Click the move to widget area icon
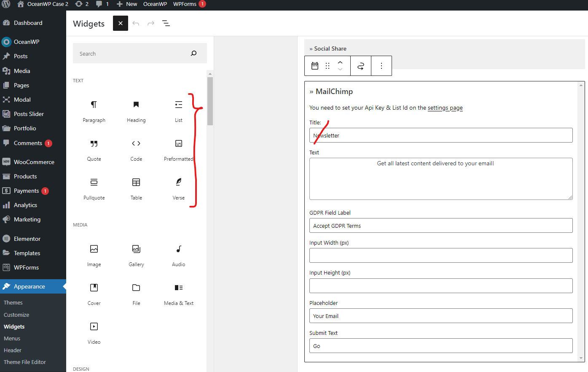Image resolution: width=588 pixels, height=372 pixels. tap(361, 66)
